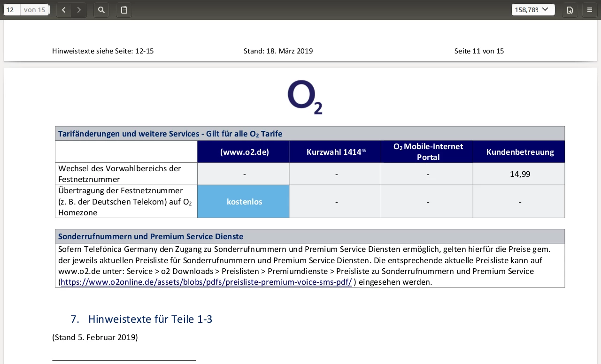The height and width of the screenshot is (364, 601).
Task: Click the page number field showing 12
Action: pos(12,10)
